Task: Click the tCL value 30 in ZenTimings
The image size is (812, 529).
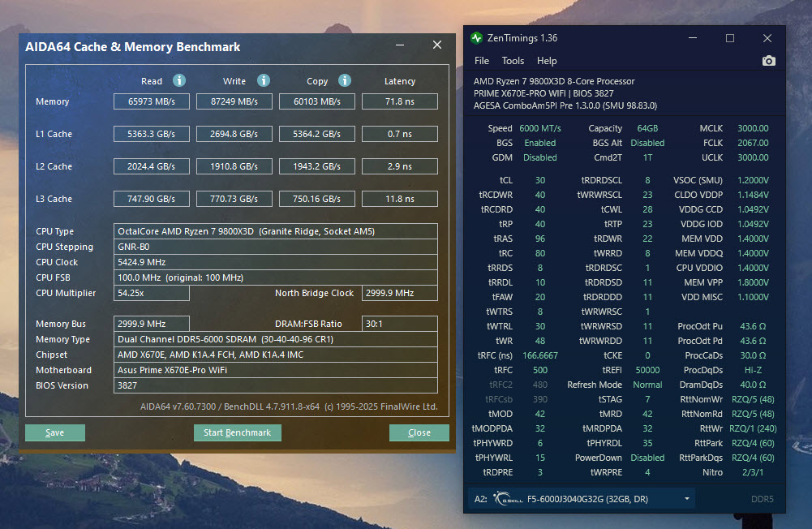Action: click(540, 180)
